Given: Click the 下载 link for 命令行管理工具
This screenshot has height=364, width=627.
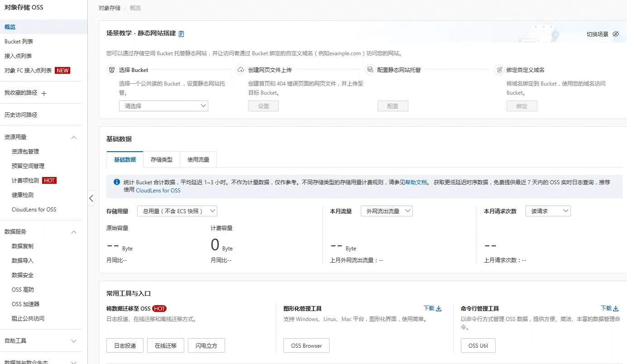Looking at the screenshot, I should tap(606, 308).
